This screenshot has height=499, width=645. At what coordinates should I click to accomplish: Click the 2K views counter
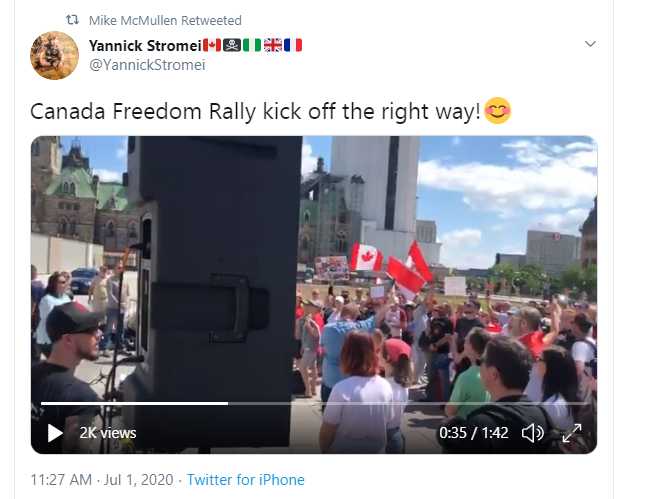[108, 433]
